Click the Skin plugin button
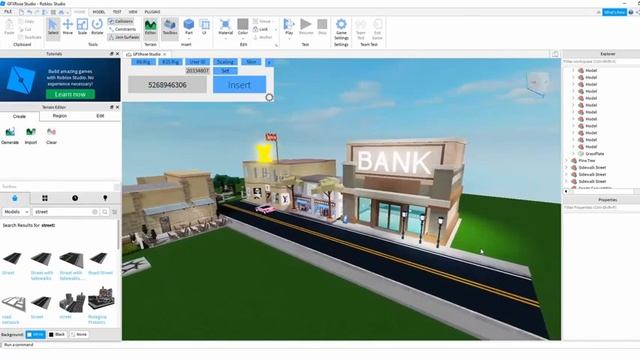This screenshot has height=360, width=640. point(251,62)
